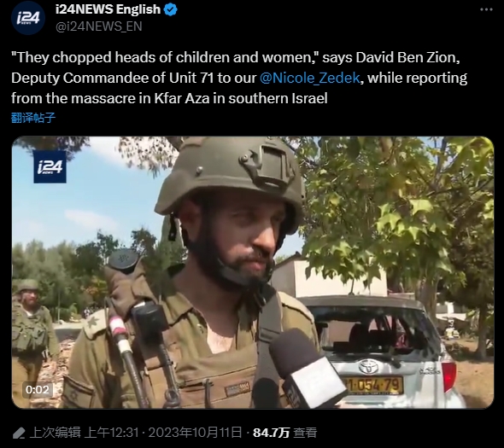
Task: Open the three-dot more options menu
Action: (x=486, y=9)
